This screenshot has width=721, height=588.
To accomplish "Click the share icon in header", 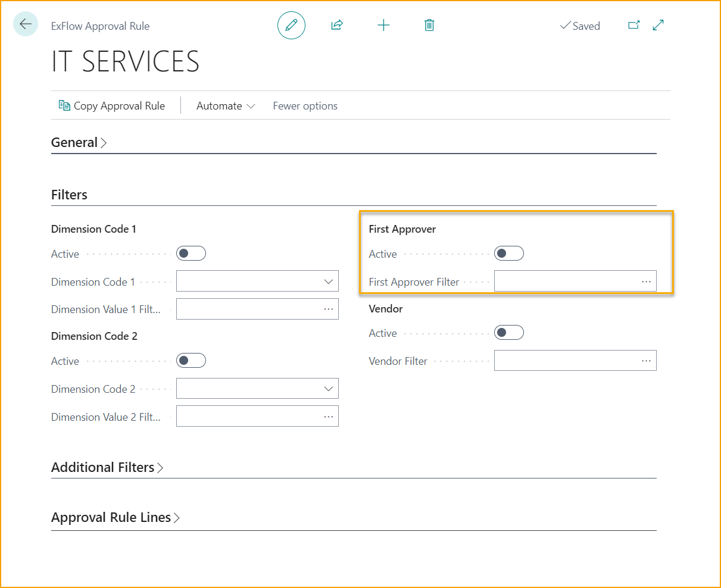I will click(x=337, y=25).
